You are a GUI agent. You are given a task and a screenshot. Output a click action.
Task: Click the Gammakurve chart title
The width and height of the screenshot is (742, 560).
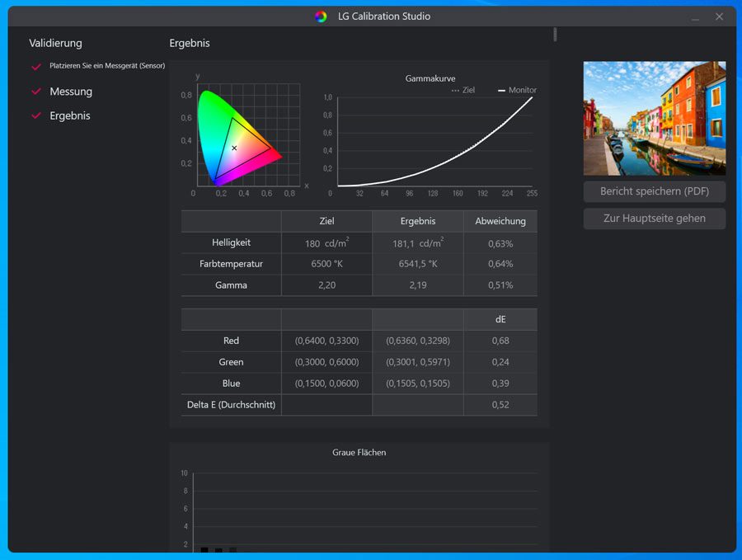click(x=430, y=78)
